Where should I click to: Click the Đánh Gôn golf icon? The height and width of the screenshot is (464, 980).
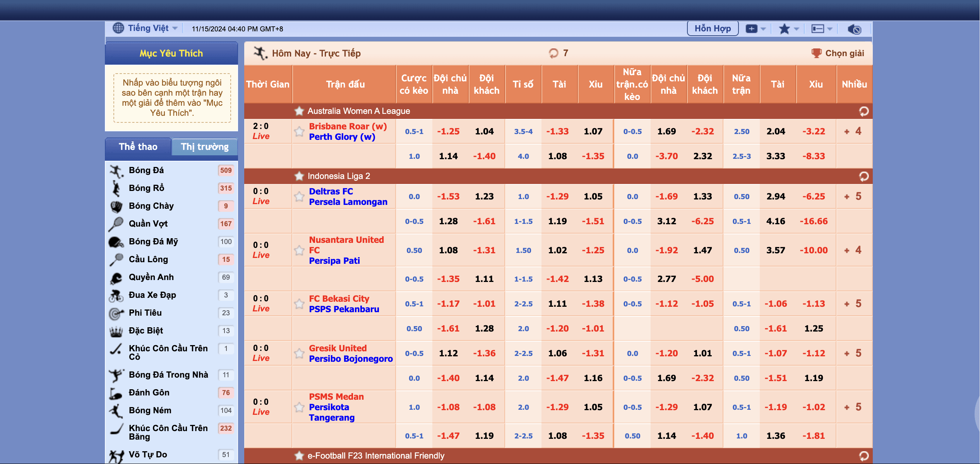pyautogui.click(x=116, y=394)
